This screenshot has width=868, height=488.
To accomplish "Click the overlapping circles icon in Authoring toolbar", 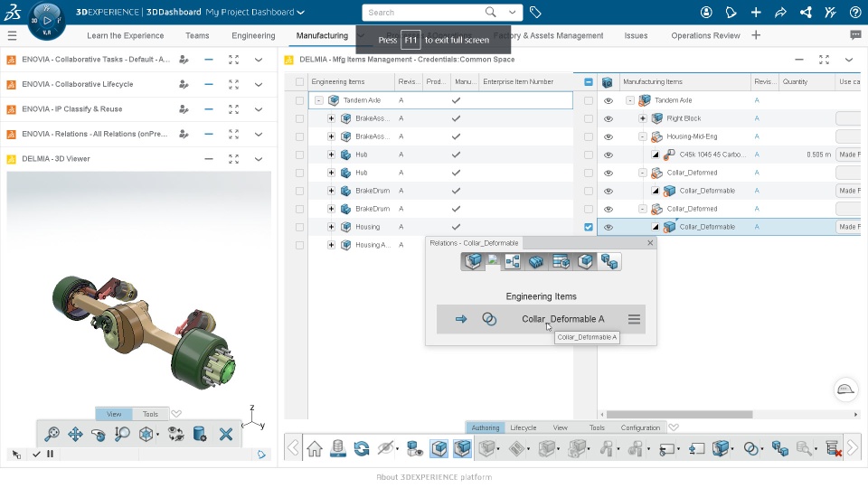I will coord(751,449).
